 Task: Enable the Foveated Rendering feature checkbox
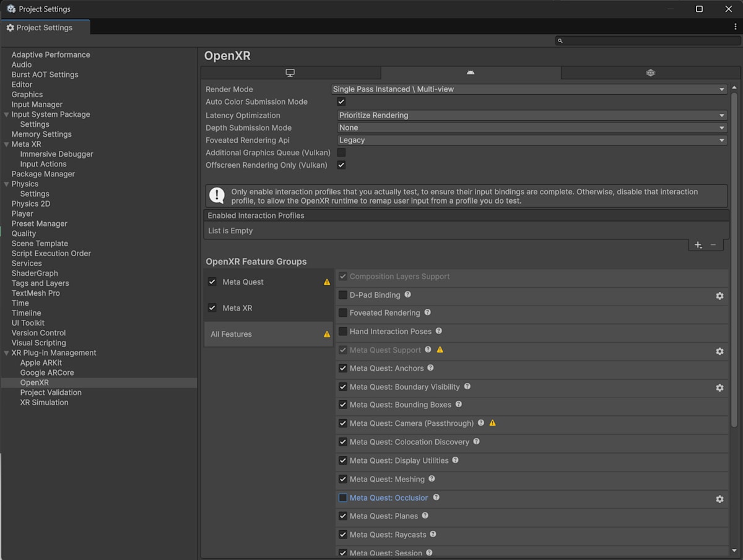tap(343, 313)
